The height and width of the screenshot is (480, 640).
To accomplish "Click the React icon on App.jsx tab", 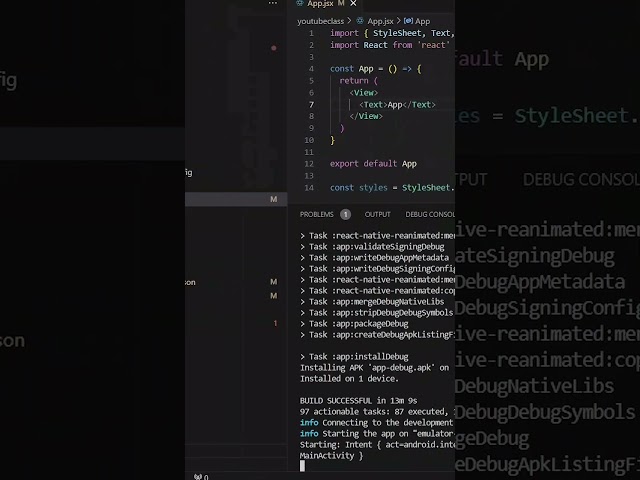I will 300,3.
